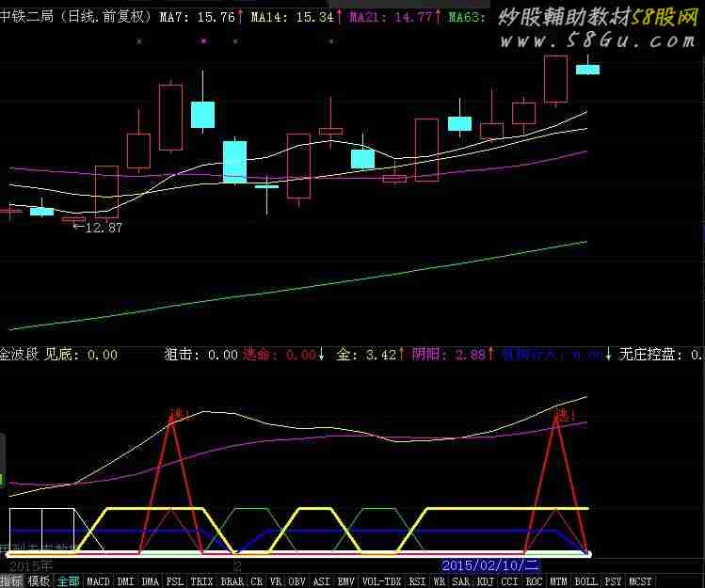705x588 pixels.
Task: Click the MA63 label in header
Action: (x=467, y=17)
